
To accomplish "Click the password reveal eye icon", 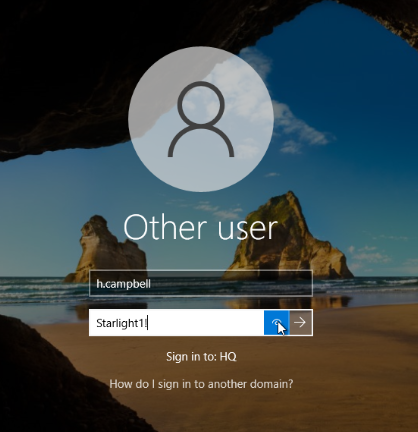I will (x=276, y=322).
